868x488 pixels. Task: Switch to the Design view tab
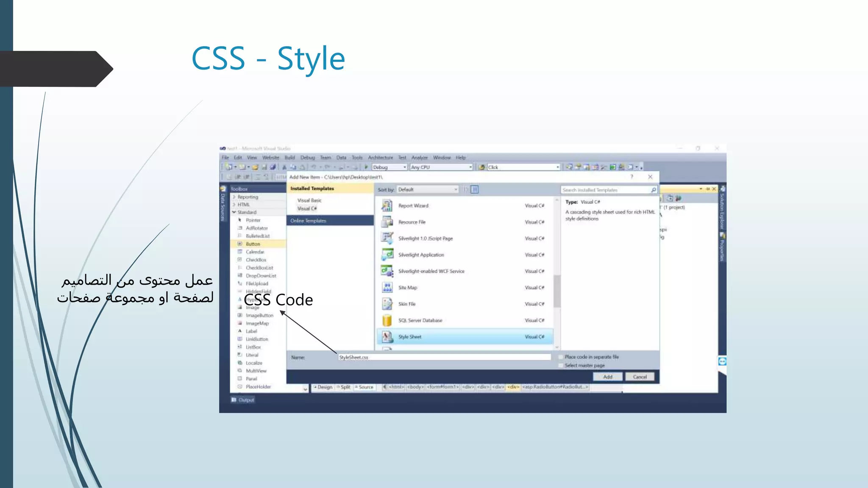click(323, 387)
